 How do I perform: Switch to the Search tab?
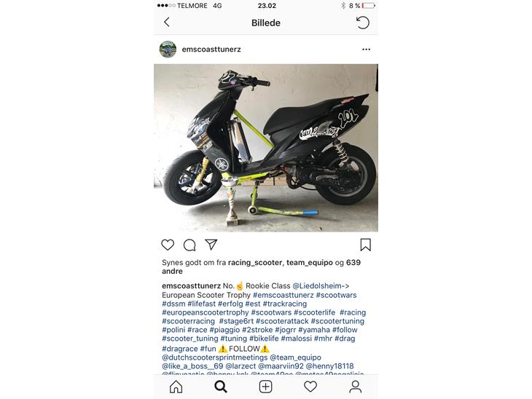221,387
